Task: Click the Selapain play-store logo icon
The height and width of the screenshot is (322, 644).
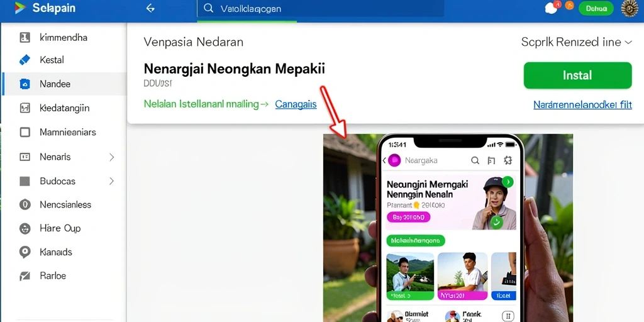Action: tap(19, 8)
